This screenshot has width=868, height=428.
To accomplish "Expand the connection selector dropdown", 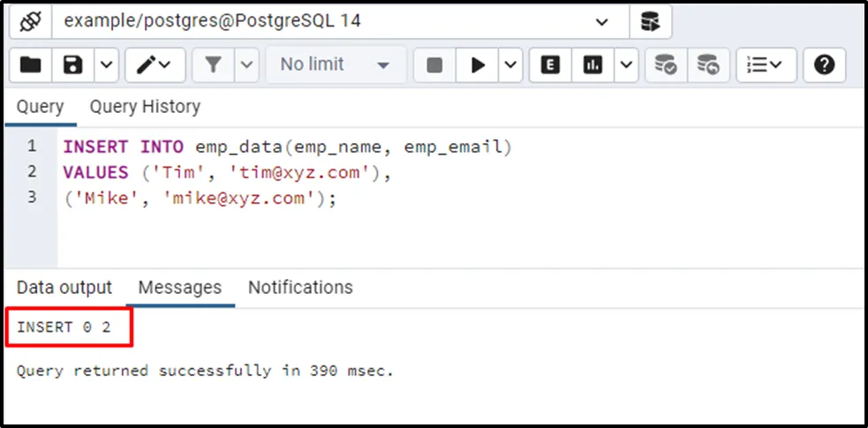I will (602, 21).
